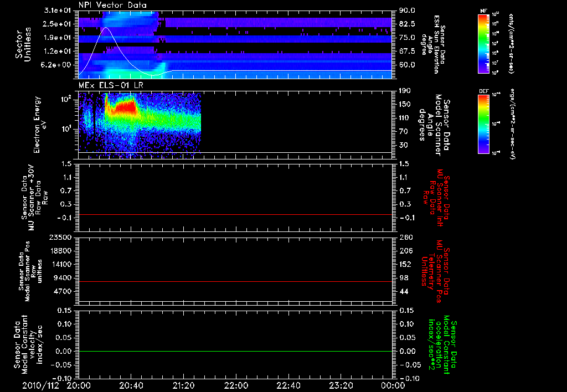
Task: Click the 20:40 time tick label
Action: pos(131,385)
